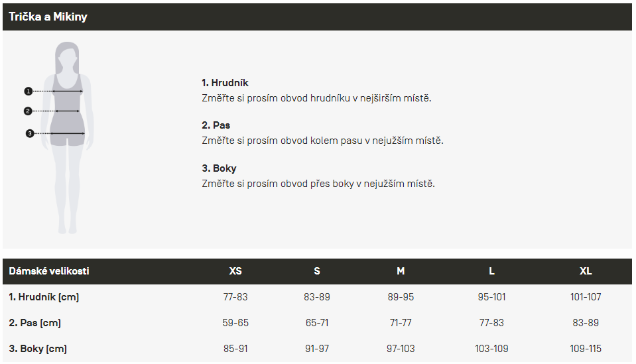Click the hips value 109-115 for XL
The image size is (636, 364).
[x=586, y=349]
